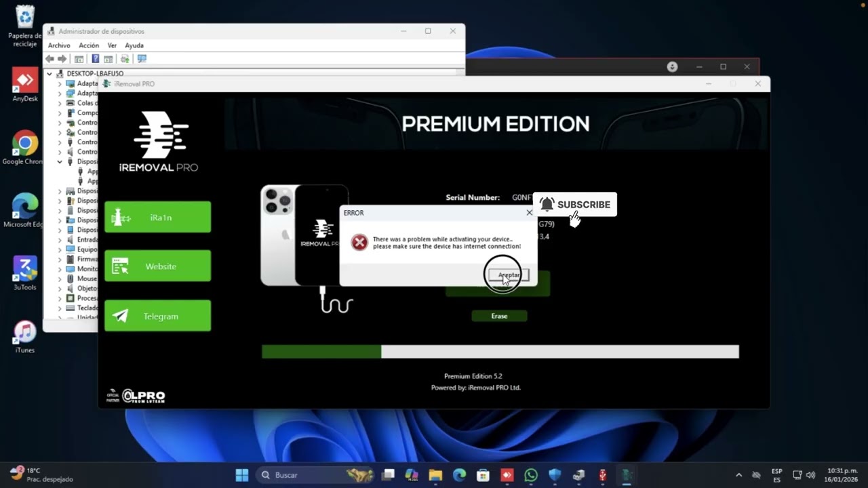868x488 pixels.
Task: Click the iRa1n green button
Action: coord(157,218)
